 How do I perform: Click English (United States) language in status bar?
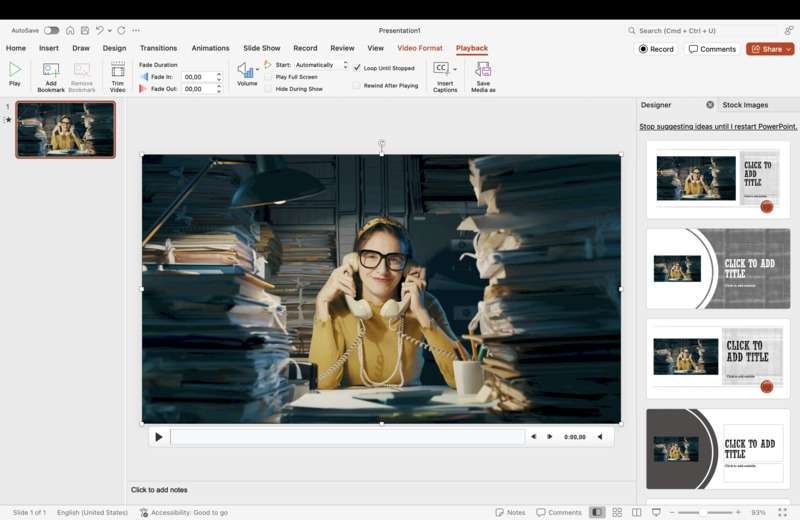point(92,512)
